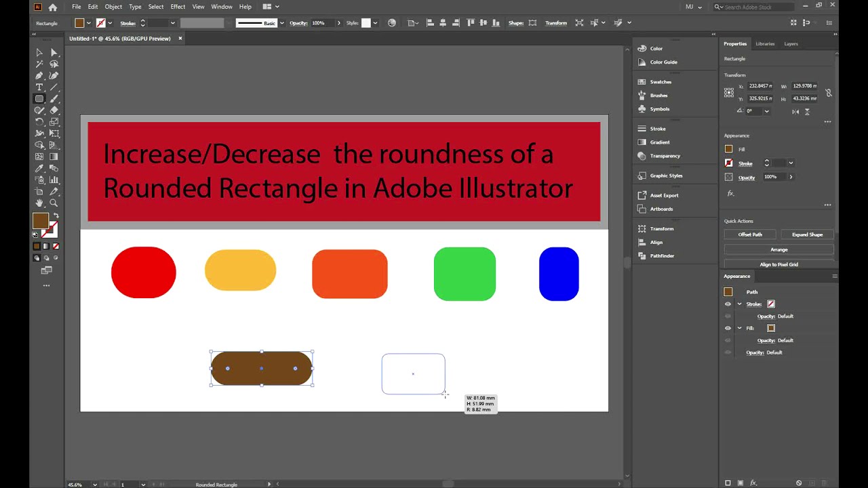Open Edit Toolbar three-dots button
The image size is (868, 488).
coord(46,285)
